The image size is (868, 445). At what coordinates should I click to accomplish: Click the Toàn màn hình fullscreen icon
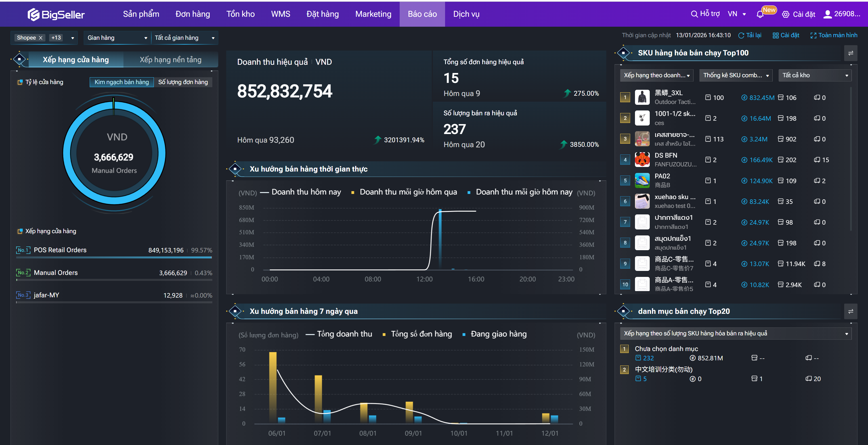click(x=813, y=35)
